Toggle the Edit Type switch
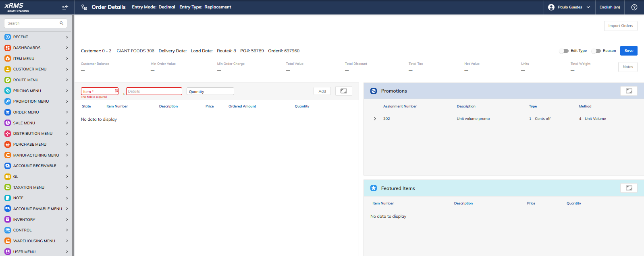Image resolution: width=644 pixels, height=256 pixels. pos(564,51)
